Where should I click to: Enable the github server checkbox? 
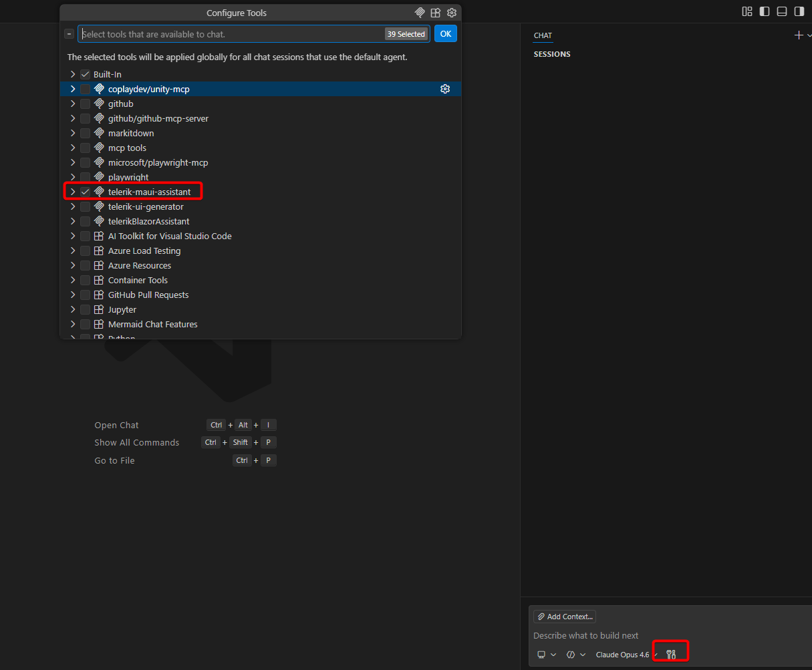coord(85,104)
